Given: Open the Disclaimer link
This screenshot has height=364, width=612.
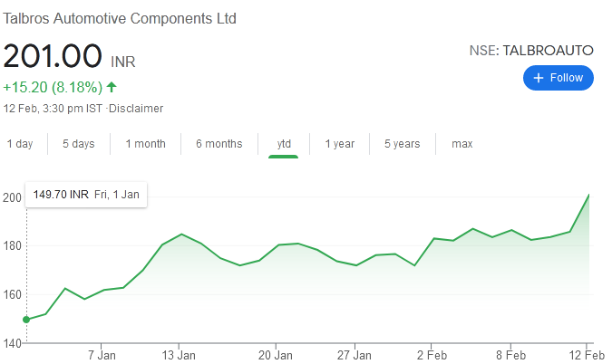Looking at the screenshot, I should [x=136, y=109].
